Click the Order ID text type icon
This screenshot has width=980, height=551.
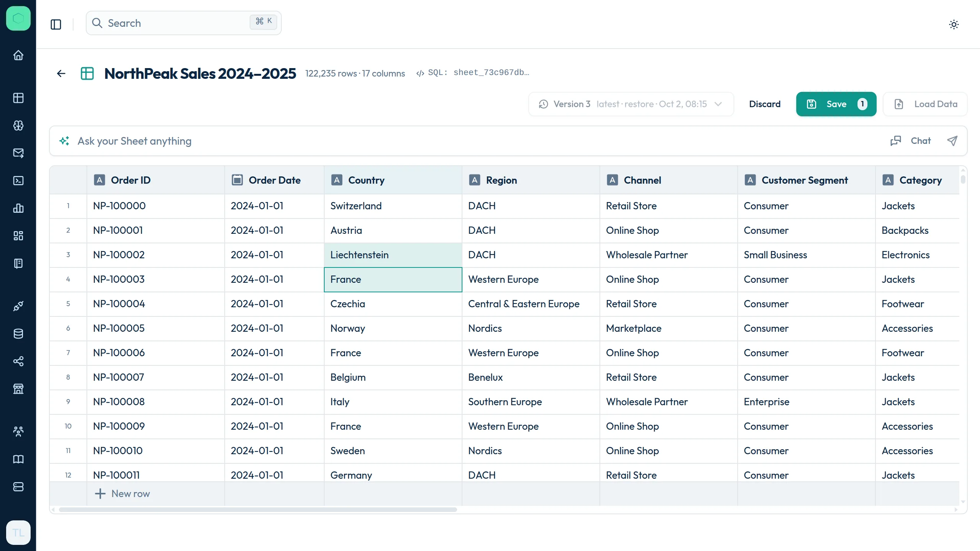click(x=100, y=180)
